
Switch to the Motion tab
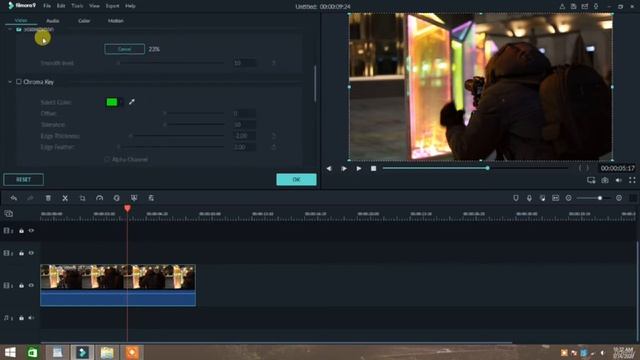click(x=116, y=20)
